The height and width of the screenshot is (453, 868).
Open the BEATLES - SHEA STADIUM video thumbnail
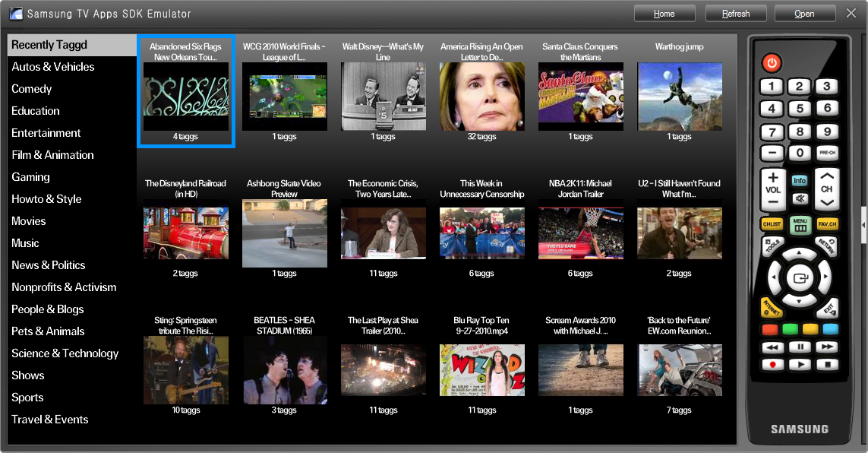coord(285,370)
